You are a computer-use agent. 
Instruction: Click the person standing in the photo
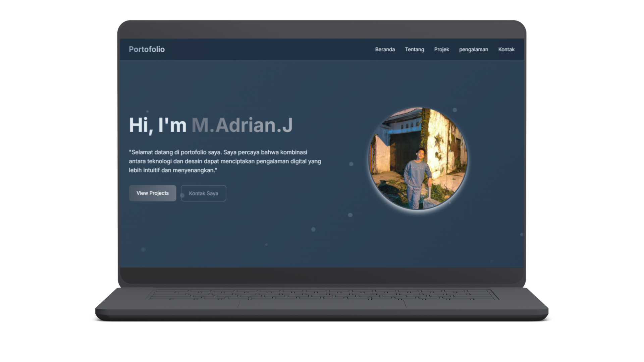[x=416, y=174]
